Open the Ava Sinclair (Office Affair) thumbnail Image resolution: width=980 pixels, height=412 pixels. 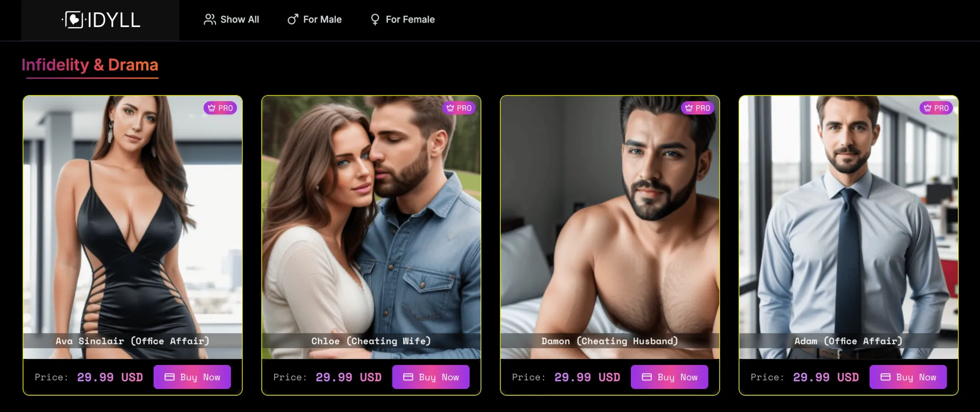pos(133,227)
